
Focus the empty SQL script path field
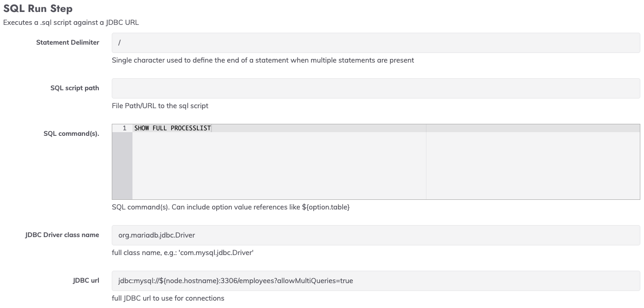[376, 88]
